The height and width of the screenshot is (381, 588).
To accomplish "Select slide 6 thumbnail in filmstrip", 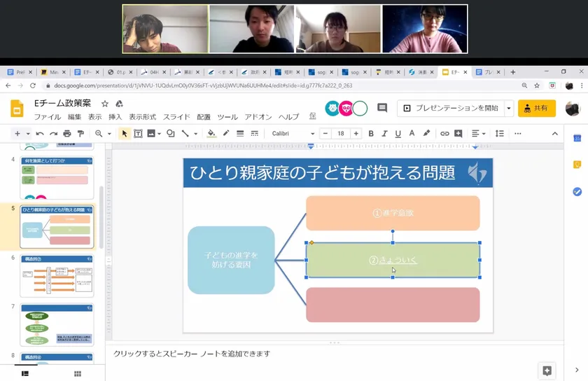I will pyautogui.click(x=57, y=275).
